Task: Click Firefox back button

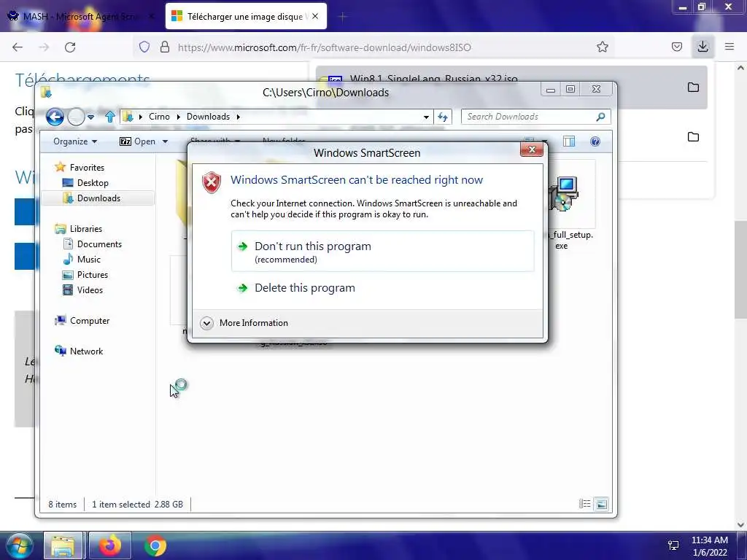Action: pyautogui.click(x=18, y=47)
